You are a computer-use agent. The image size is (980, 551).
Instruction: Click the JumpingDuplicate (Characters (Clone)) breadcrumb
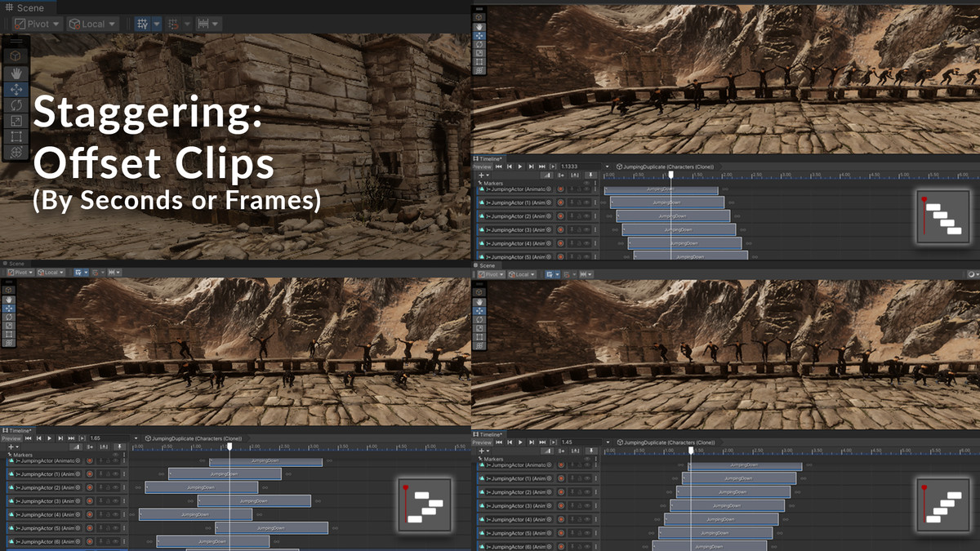pos(668,167)
